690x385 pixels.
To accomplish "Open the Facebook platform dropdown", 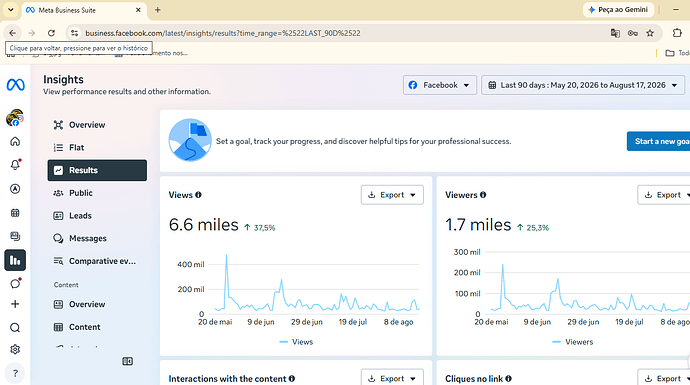I will (x=440, y=85).
